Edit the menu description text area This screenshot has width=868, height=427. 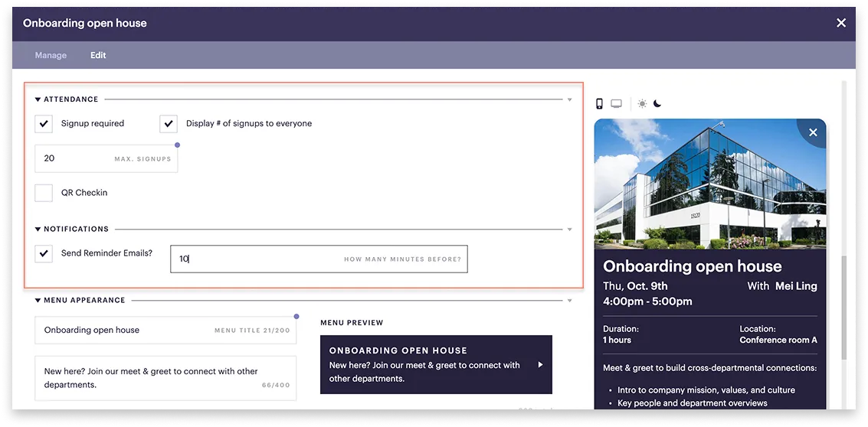pos(165,378)
